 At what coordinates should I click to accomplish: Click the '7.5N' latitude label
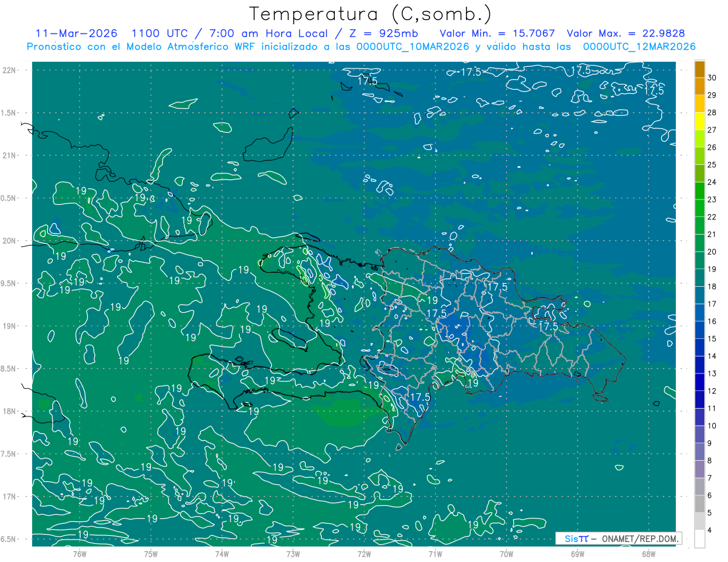click(x=9, y=453)
